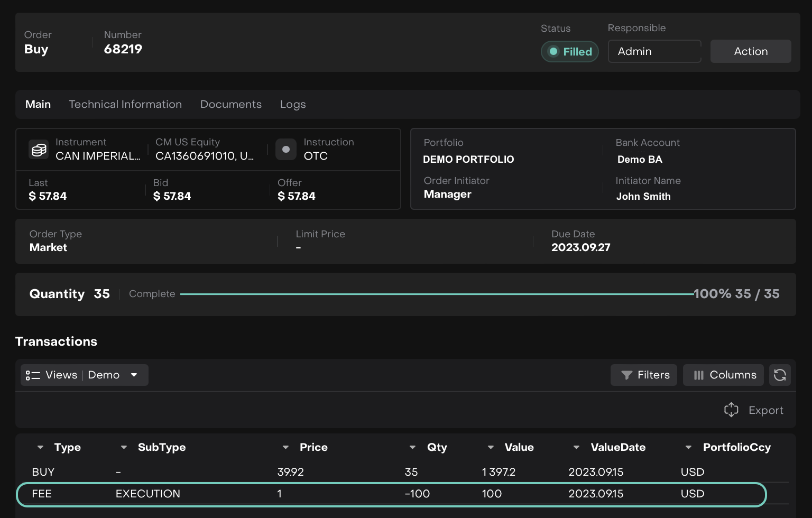Click the Action button
Image resolution: width=812 pixels, height=518 pixels.
pyautogui.click(x=750, y=52)
